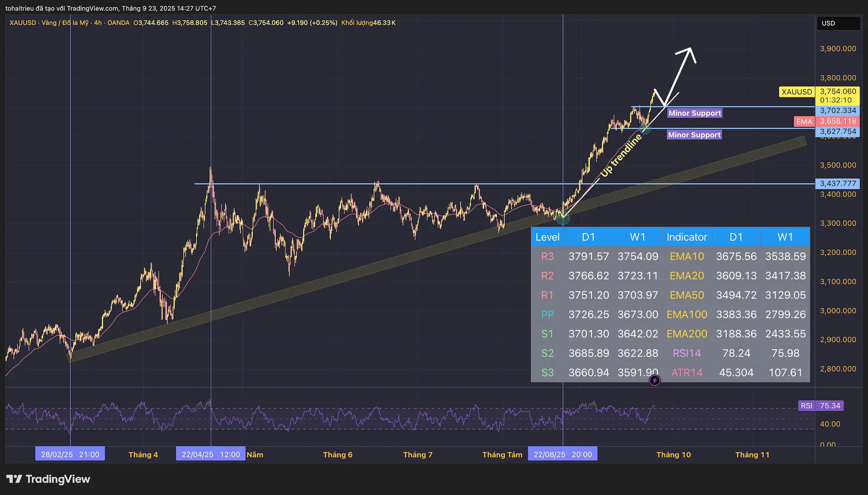Select the 22/08/25 20:00 date marker
This screenshot has height=495, width=868.
coord(562,454)
